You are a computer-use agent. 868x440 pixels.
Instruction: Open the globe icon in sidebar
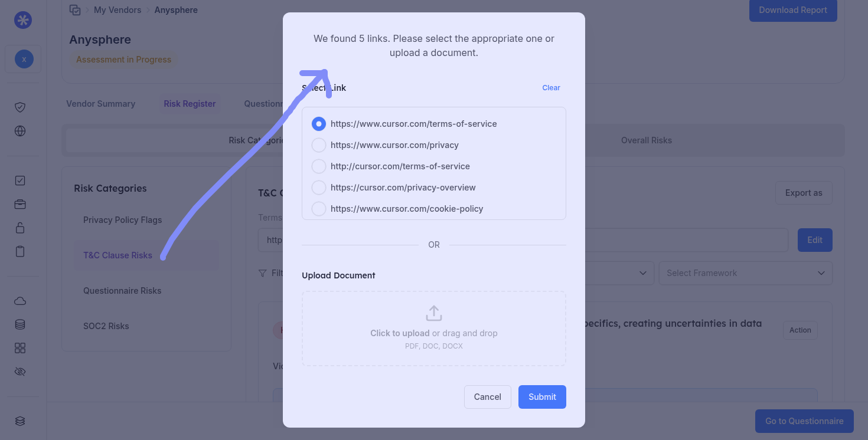click(x=20, y=131)
